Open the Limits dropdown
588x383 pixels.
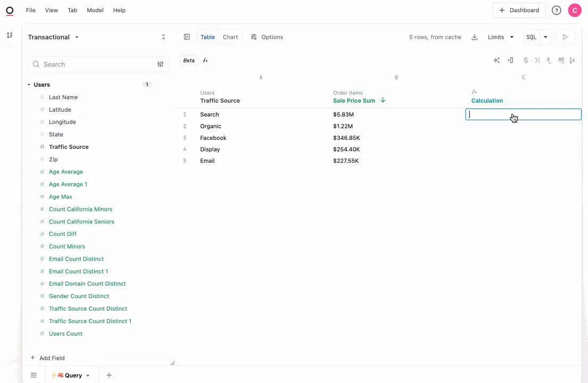pyautogui.click(x=500, y=37)
